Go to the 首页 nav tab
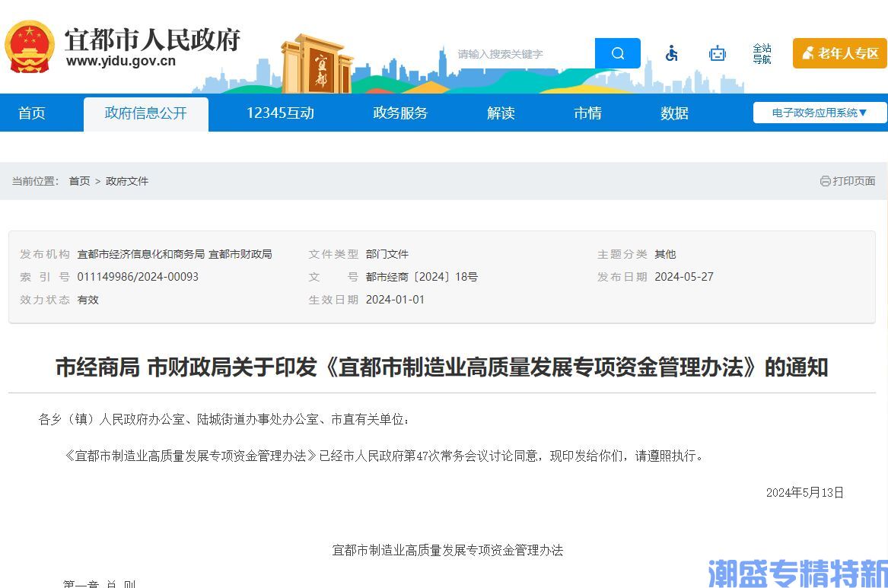This screenshot has height=588, width=888. [x=32, y=113]
